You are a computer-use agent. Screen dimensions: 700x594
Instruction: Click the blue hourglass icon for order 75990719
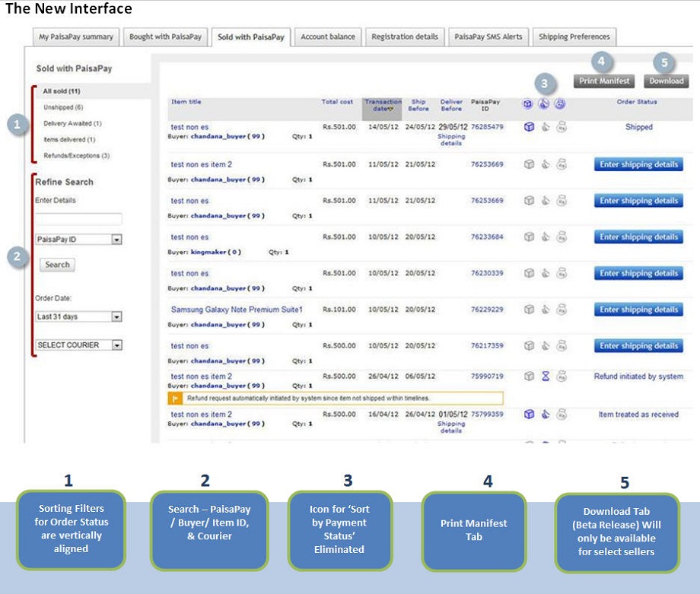pyautogui.click(x=545, y=376)
